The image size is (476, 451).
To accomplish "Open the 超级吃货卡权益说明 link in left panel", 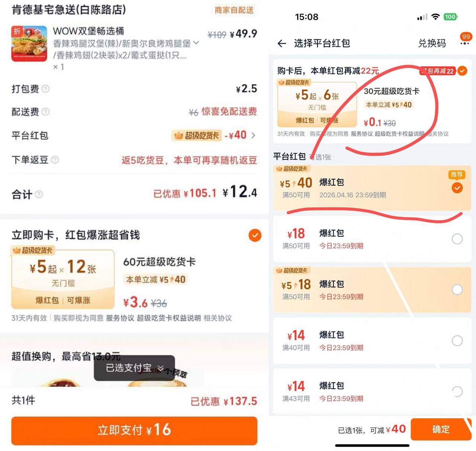I will click(169, 318).
